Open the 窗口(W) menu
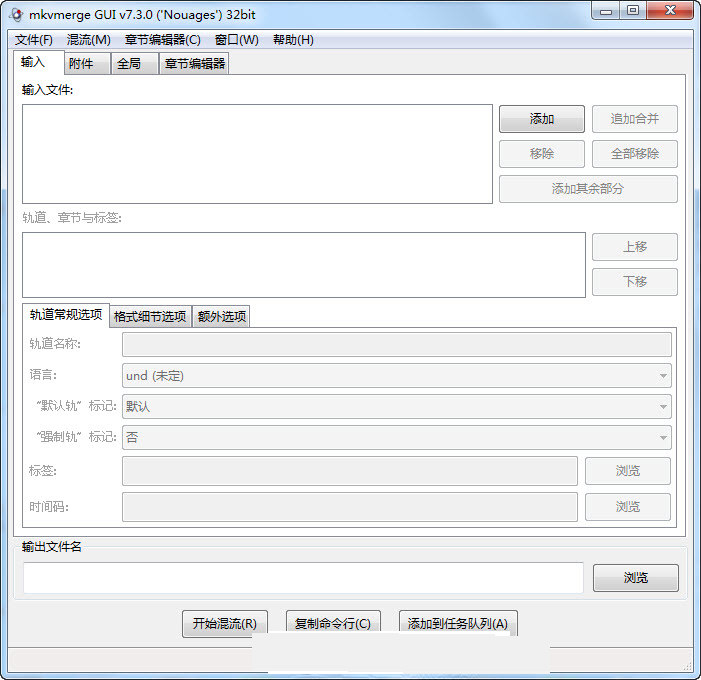701x680 pixels. coord(236,40)
